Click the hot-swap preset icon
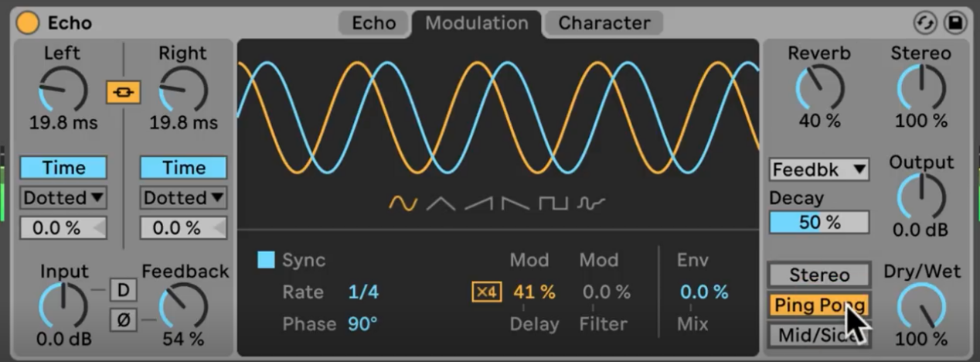Screen dimensions: 980x362 924,22
